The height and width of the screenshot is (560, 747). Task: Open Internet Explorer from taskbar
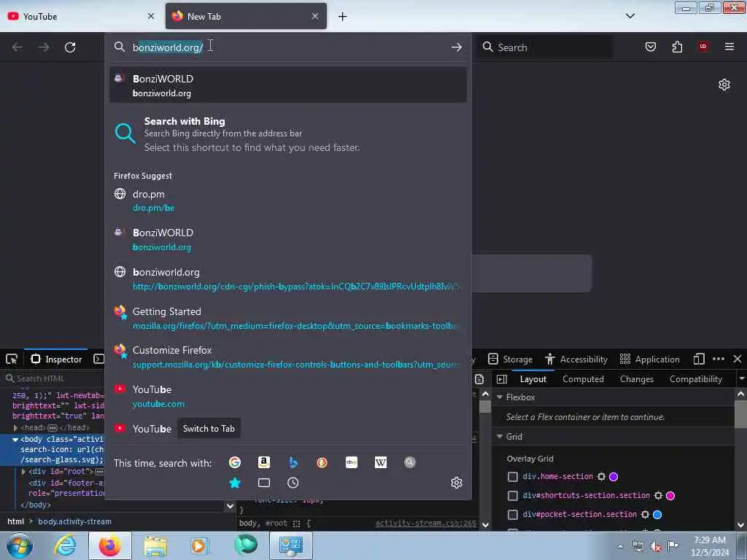click(x=65, y=545)
